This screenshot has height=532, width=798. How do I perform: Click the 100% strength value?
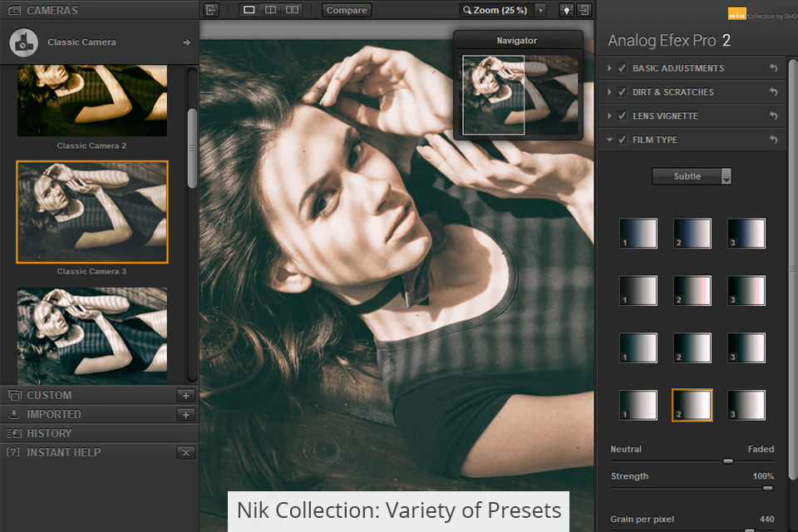coord(763,476)
